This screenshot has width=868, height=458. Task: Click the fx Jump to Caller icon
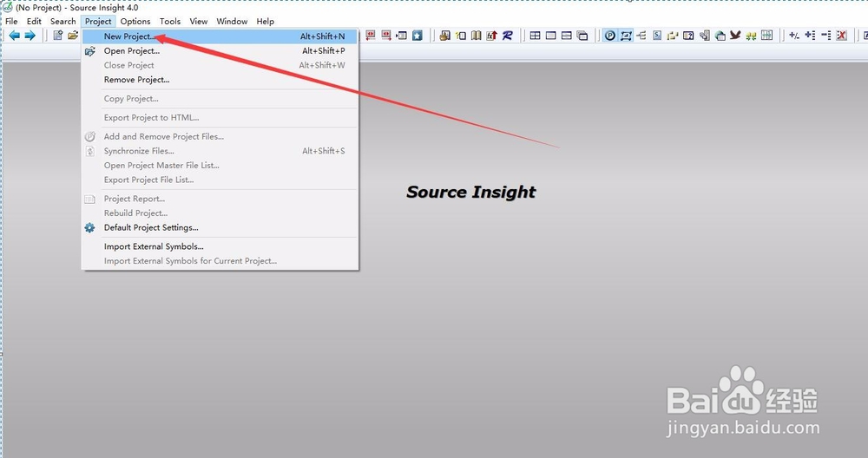(x=491, y=36)
